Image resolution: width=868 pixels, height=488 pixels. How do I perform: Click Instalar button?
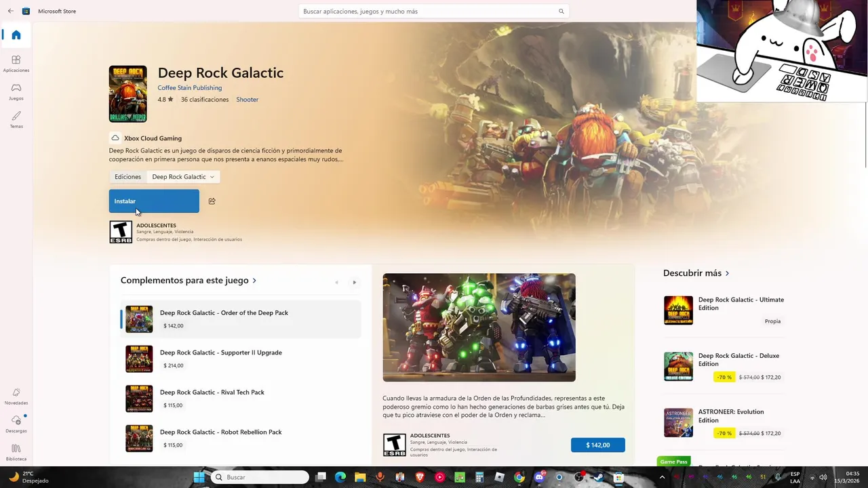point(154,201)
